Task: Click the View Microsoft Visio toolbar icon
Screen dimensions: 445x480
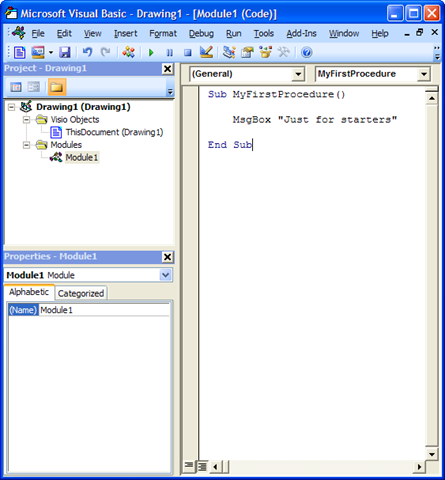Action: [19, 52]
